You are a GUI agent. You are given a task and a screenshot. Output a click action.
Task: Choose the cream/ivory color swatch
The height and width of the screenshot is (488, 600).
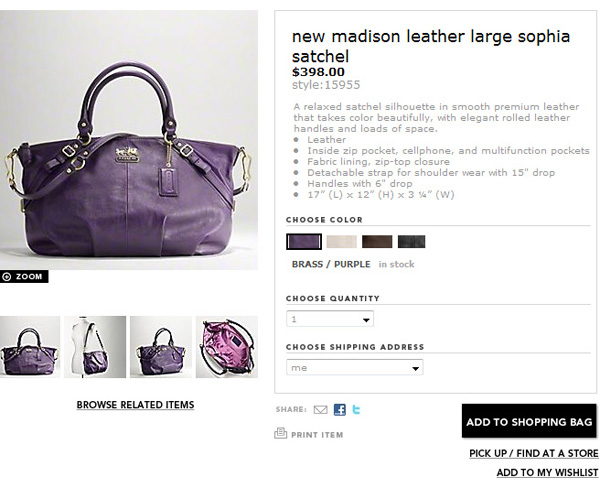tap(342, 242)
